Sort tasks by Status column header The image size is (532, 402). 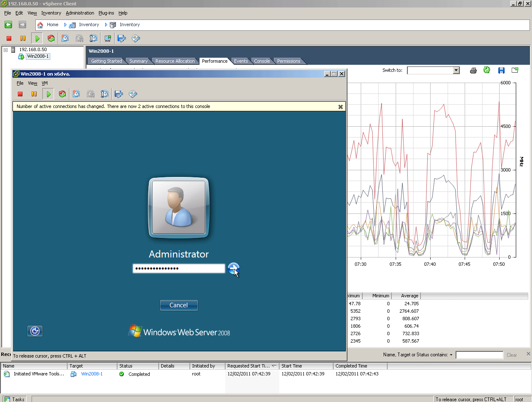tap(138, 366)
